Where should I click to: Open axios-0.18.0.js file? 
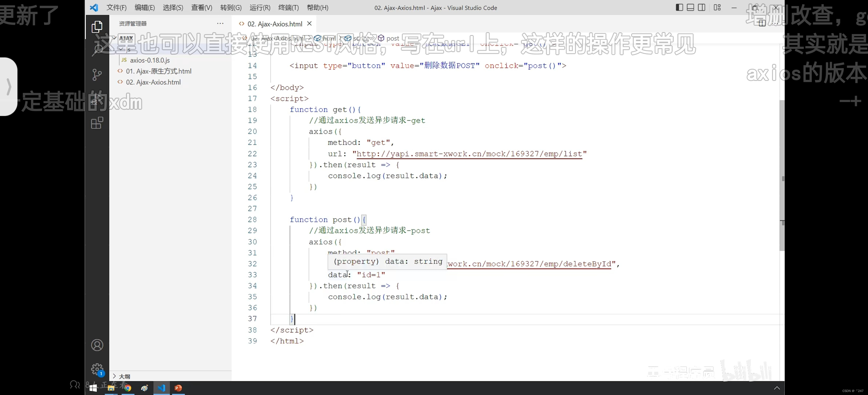[150, 60]
